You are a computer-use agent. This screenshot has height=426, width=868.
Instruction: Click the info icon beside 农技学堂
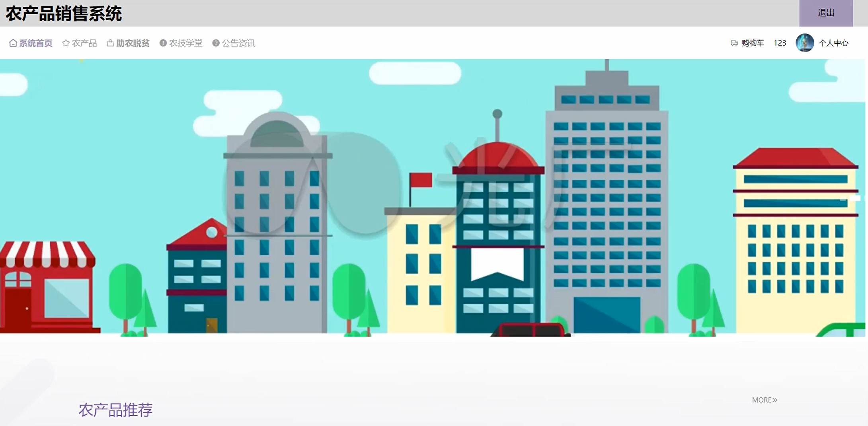tap(163, 43)
